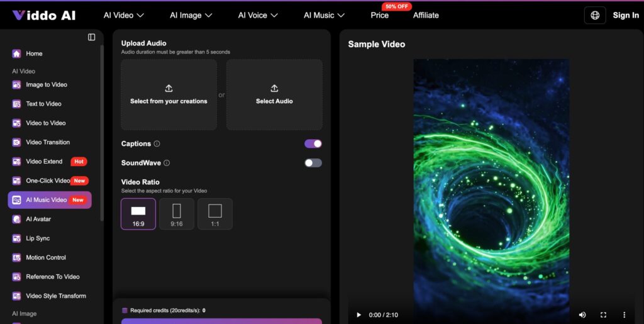Click the Sign In button

click(x=626, y=15)
